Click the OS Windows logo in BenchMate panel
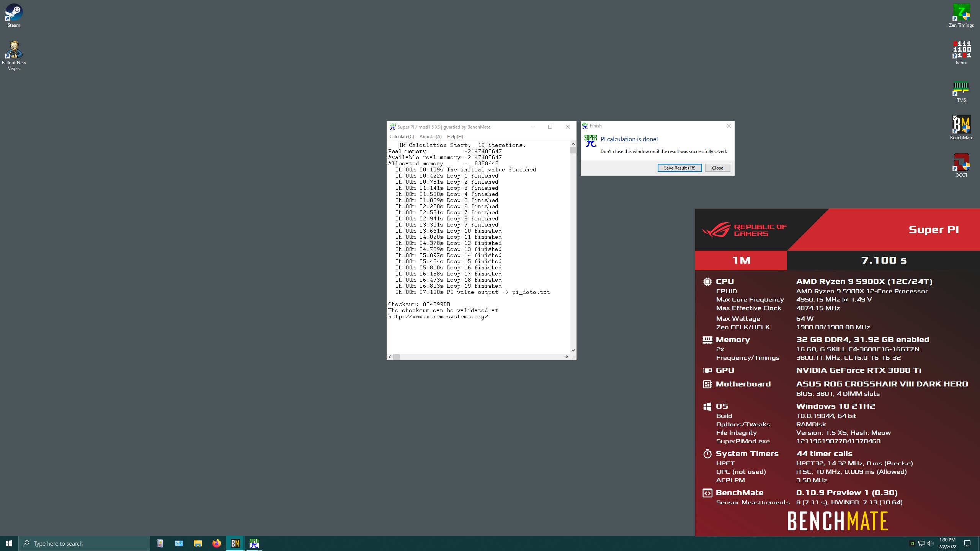Viewport: 980px width, 551px height. pyautogui.click(x=707, y=406)
